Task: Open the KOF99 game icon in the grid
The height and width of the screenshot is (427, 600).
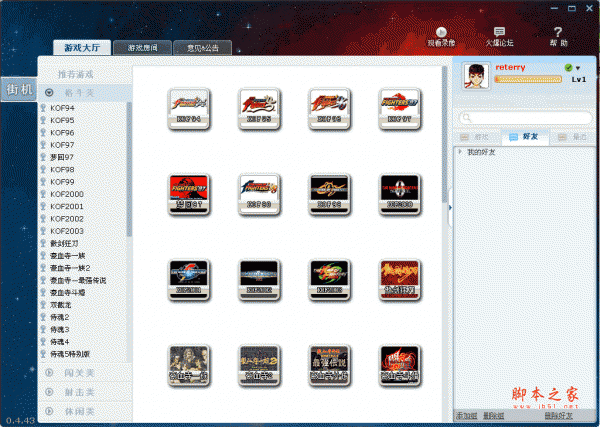Action: [329, 194]
